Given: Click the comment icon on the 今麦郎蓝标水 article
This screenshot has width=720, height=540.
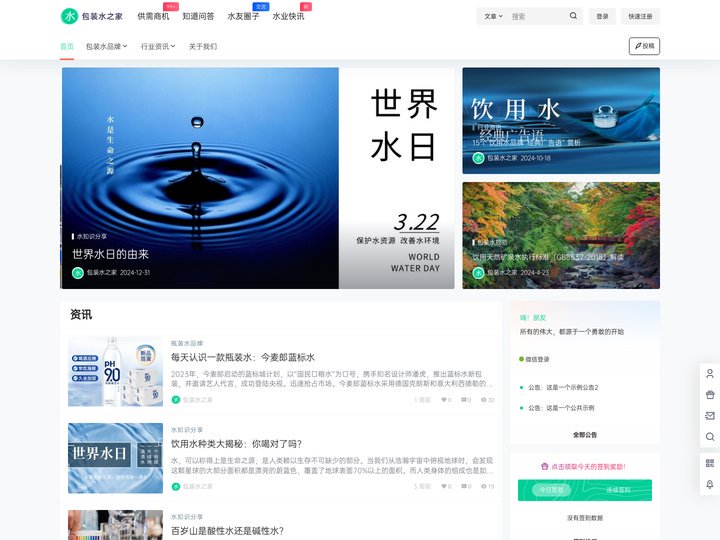Looking at the screenshot, I should click(x=464, y=400).
